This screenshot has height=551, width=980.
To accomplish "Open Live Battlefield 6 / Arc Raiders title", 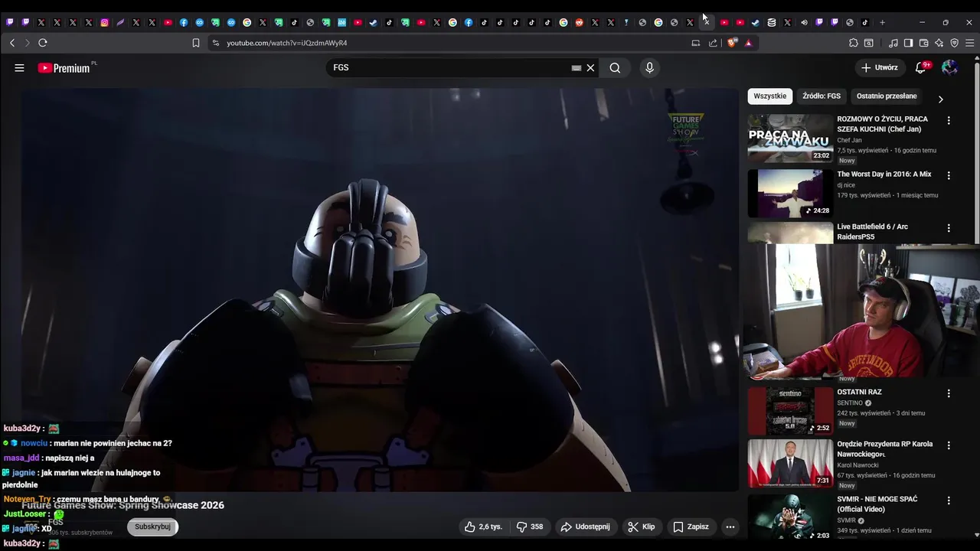I will (x=873, y=232).
